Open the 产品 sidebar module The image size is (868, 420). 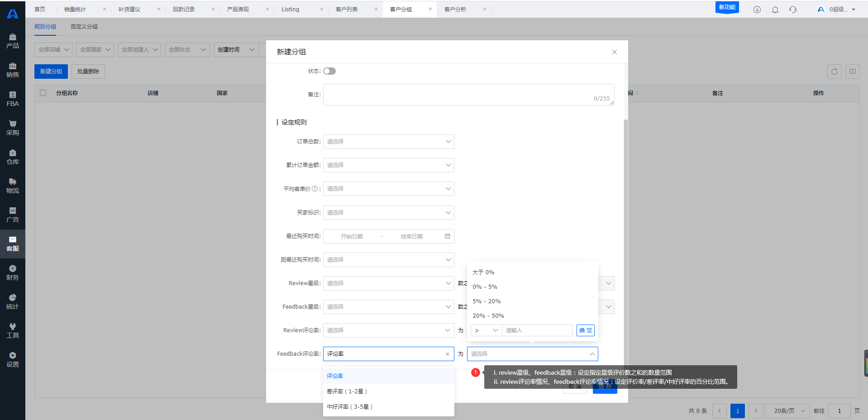pyautogui.click(x=13, y=41)
